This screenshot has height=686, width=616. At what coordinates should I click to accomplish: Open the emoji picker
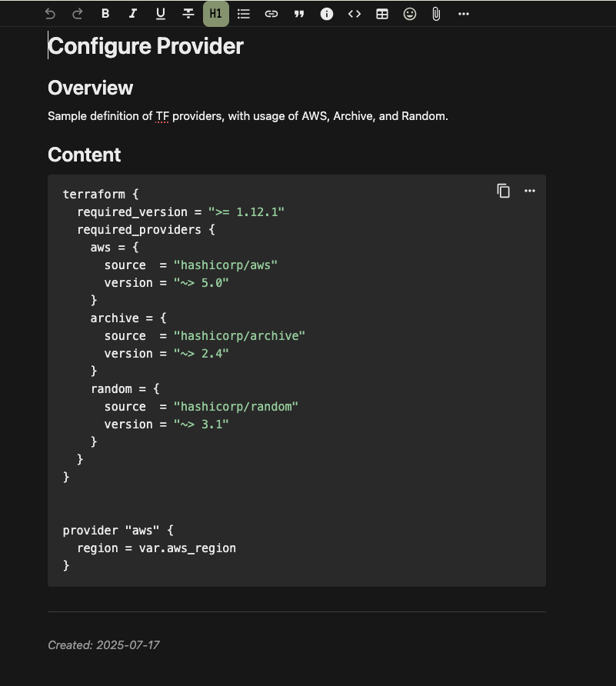coord(409,14)
